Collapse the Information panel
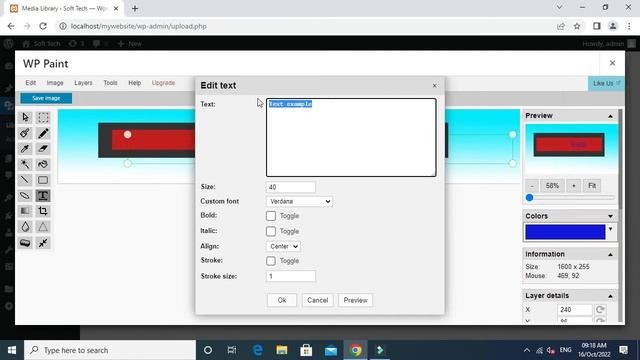The image size is (640, 360). 610,255
